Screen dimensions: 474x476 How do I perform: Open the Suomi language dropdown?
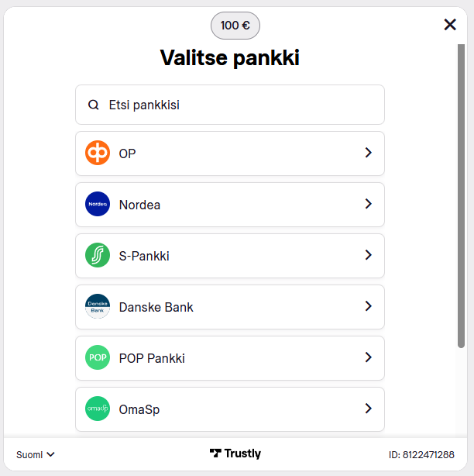click(x=36, y=455)
